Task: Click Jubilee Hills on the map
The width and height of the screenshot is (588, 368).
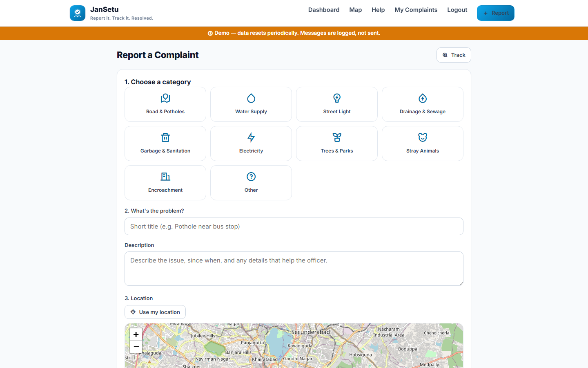Action: (x=203, y=336)
